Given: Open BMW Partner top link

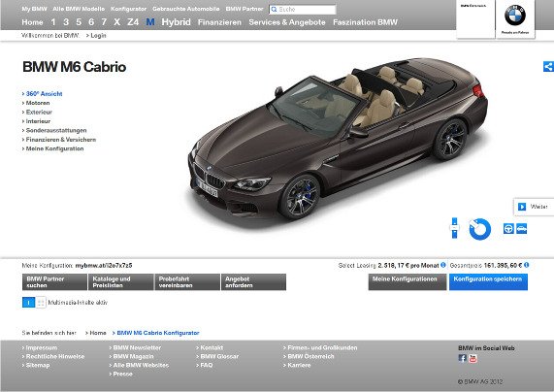Looking at the screenshot, I should tap(244, 9).
